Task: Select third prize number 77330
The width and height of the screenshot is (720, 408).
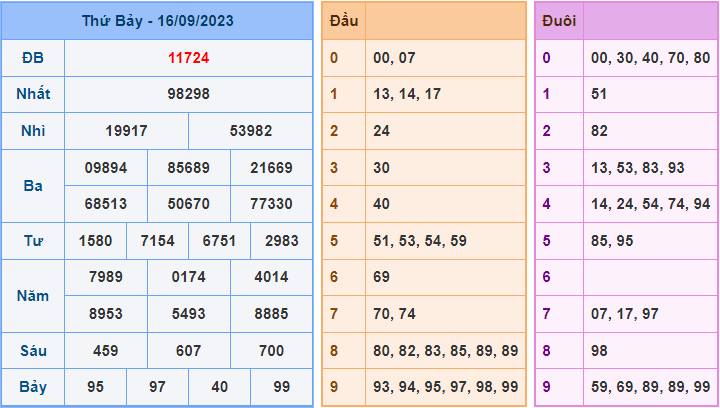Action: tap(271, 204)
